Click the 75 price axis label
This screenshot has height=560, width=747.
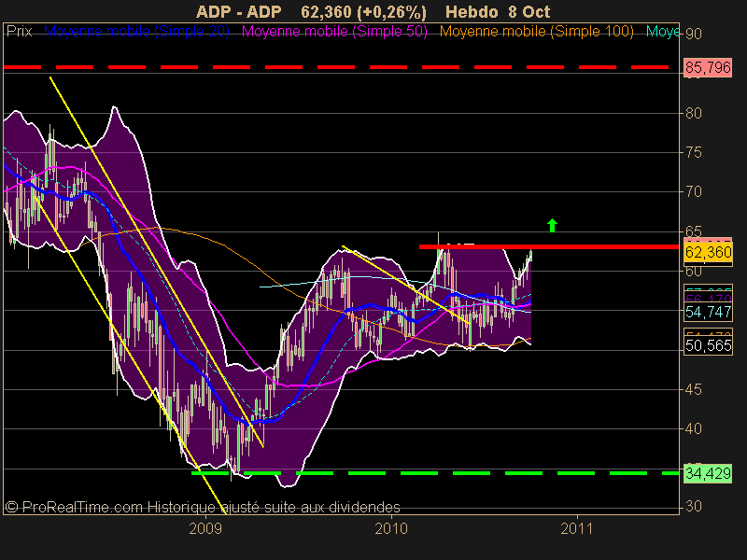(694, 153)
